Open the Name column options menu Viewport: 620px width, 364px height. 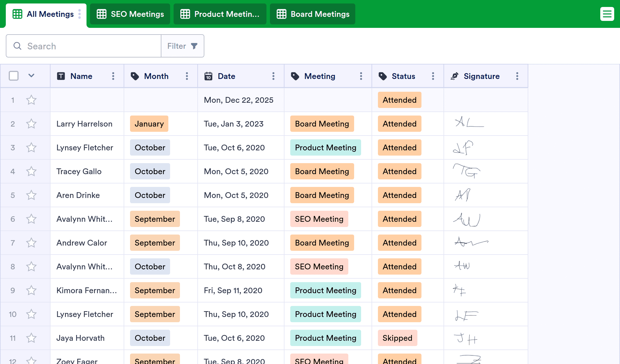pyautogui.click(x=113, y=76)
